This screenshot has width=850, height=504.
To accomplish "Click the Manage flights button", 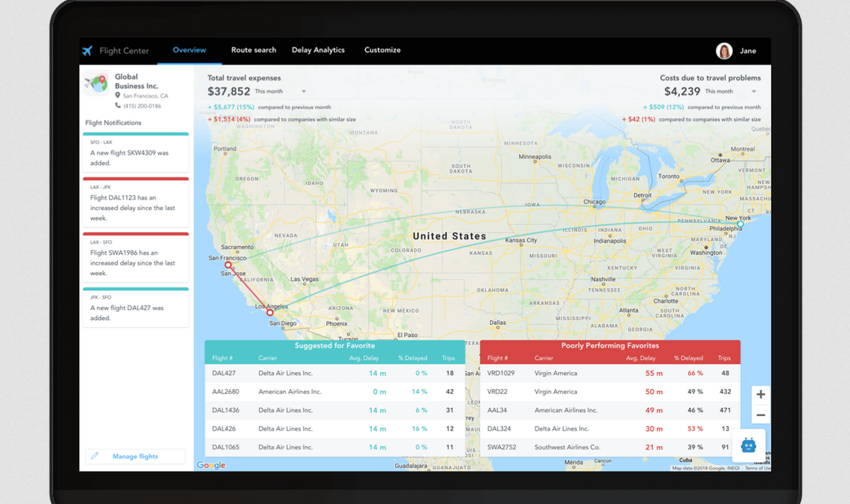I will [x=135, y=457].
